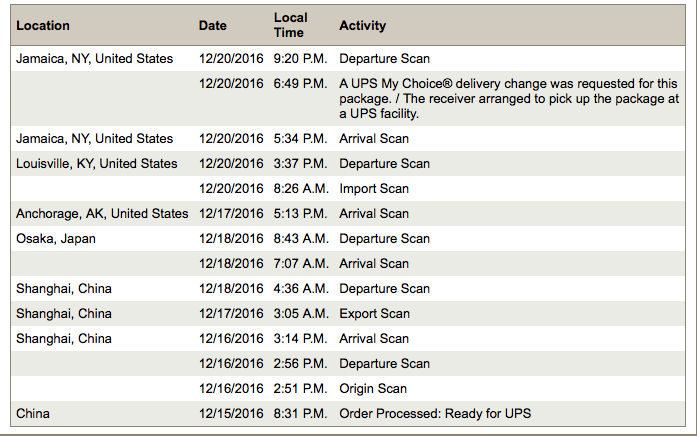Click the UPS My Choice delivery change text
The image size is (697, 436).
point(509,99)
